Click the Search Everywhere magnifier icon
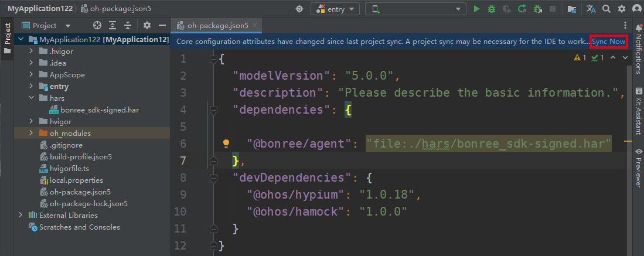Screen dimensions: 644x256 [606, 9]
